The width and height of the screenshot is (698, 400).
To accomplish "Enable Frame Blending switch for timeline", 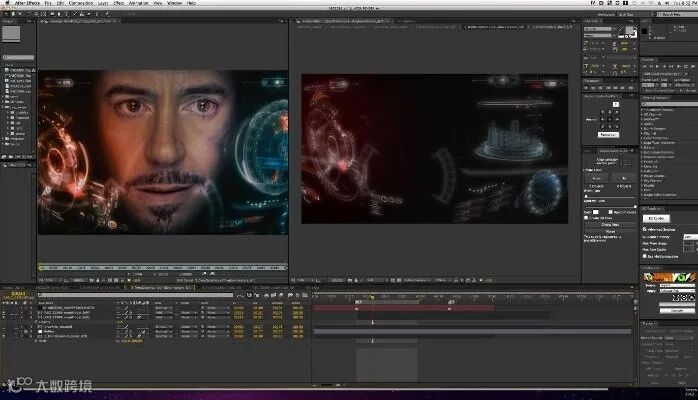I will pyautogui.click(x=273, y=295).
